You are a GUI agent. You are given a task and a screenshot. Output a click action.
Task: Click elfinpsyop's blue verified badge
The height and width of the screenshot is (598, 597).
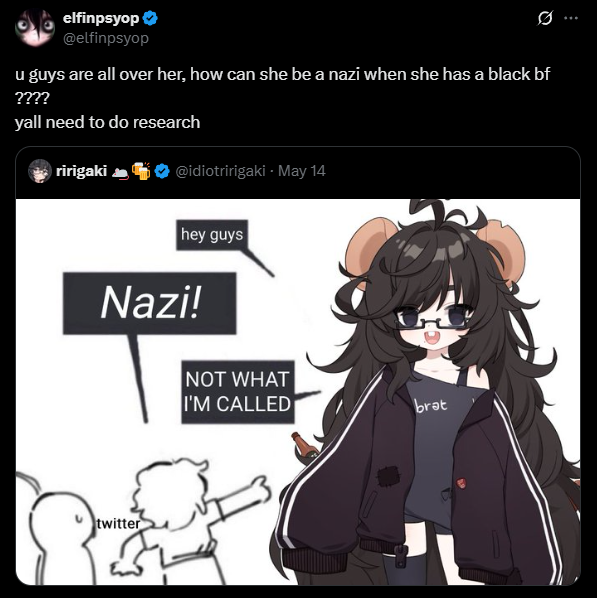point(150,18)
